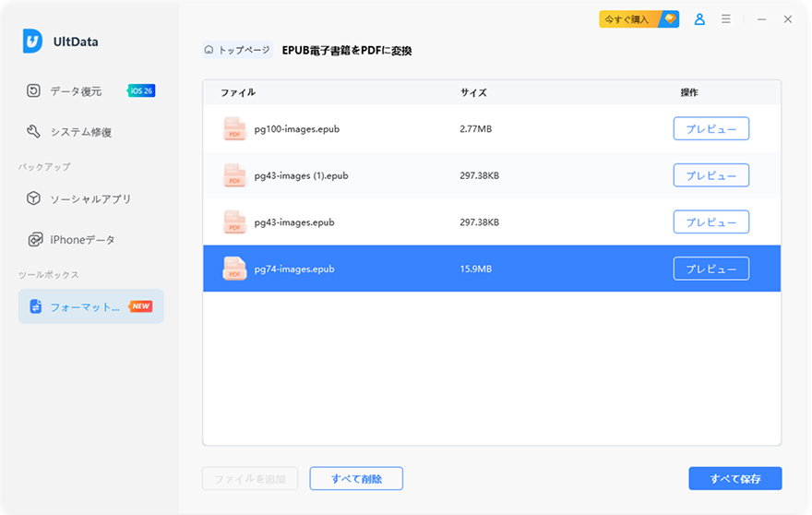Screen dimensions: 812x515
Task: Click the システム修復 wrench icon
Action: (34, 132)
